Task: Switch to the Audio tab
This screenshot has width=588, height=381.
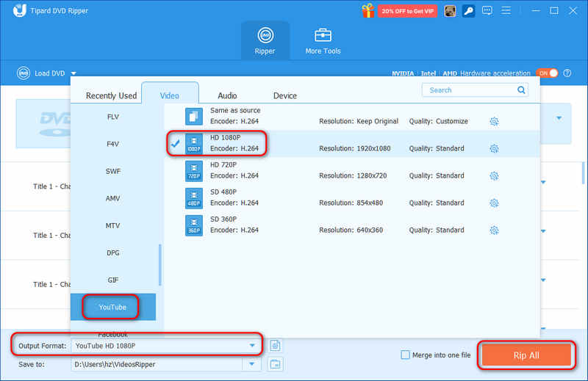Action: pos(227,95)
